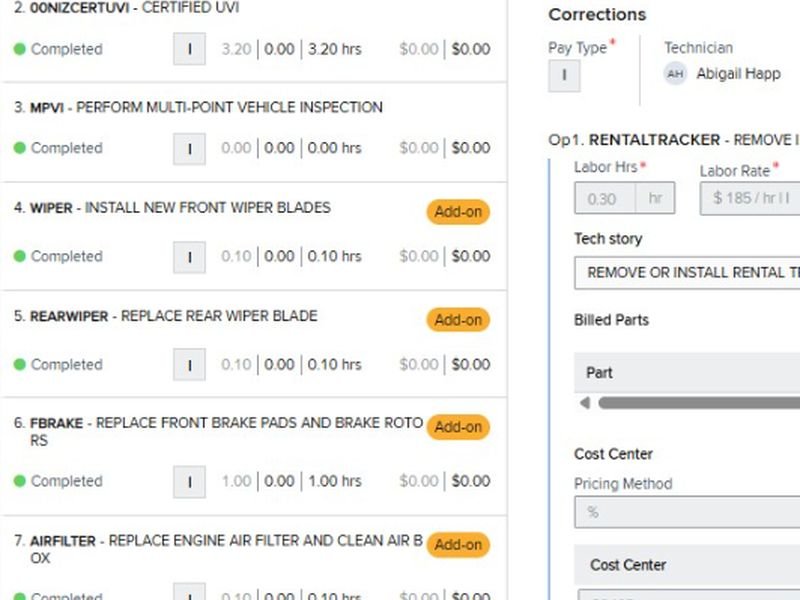The width and height of the screenshot is (800, 600).
Task: Select the MPVI multi-point inspection operation row
Action: pyautogui.click(x=254, y=132)
